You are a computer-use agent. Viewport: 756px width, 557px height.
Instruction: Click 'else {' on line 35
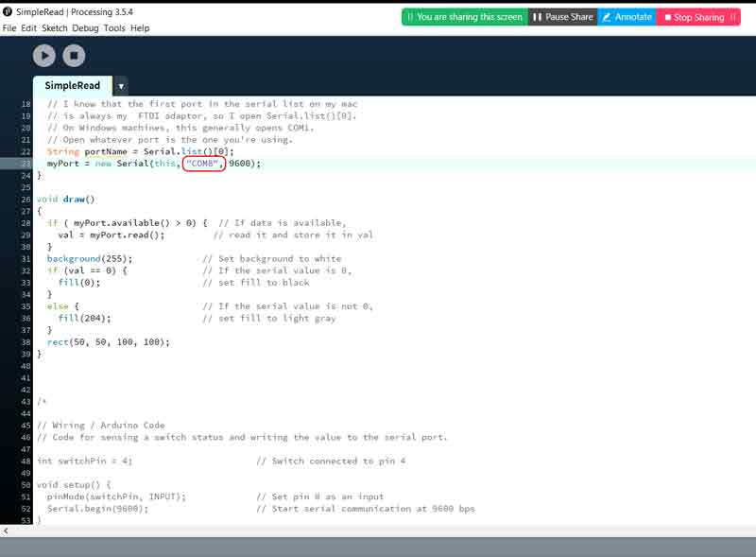point(63,306)
